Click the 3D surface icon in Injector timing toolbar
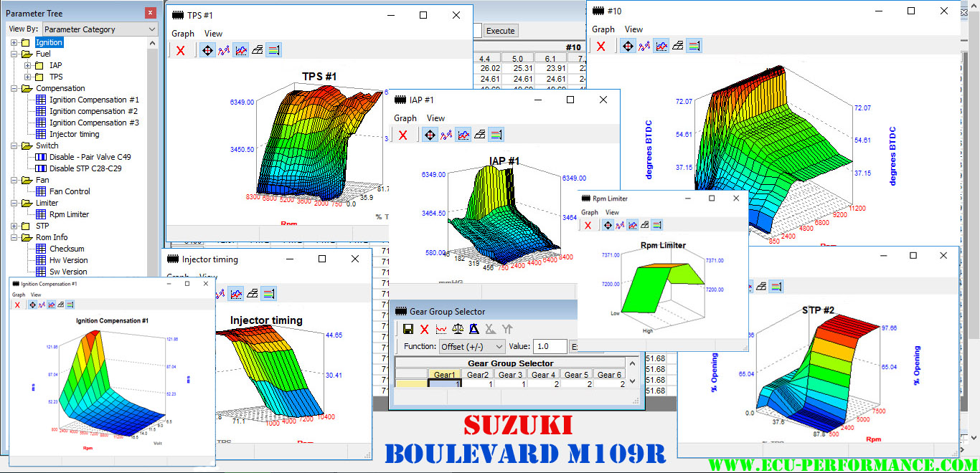The height and width of the screenshot is (473, 980). click(253, 293)
